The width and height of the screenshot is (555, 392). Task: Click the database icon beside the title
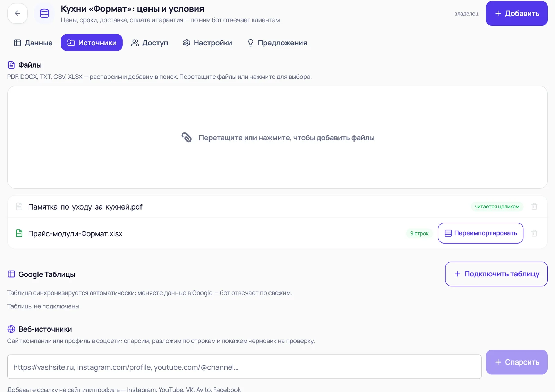point(44,14)
